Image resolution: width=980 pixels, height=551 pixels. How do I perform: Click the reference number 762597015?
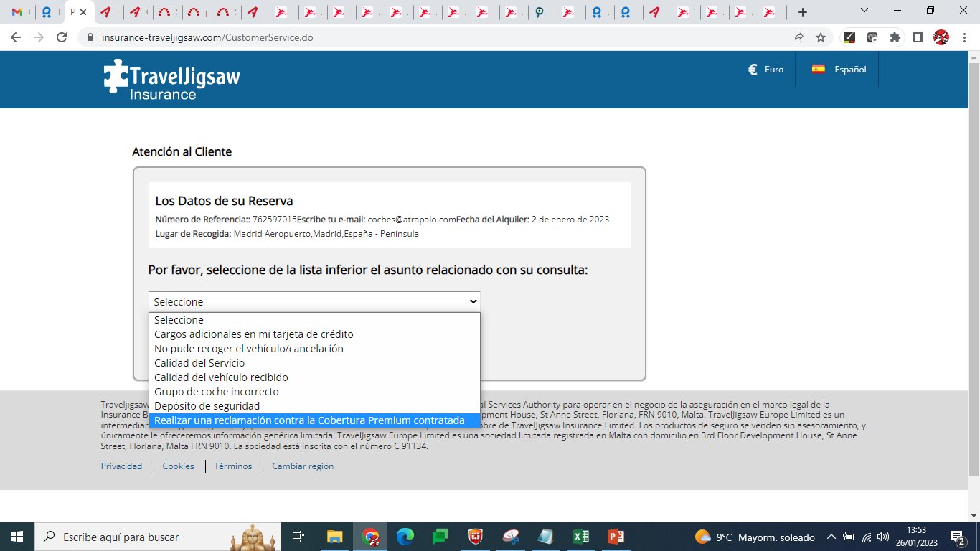275,220
